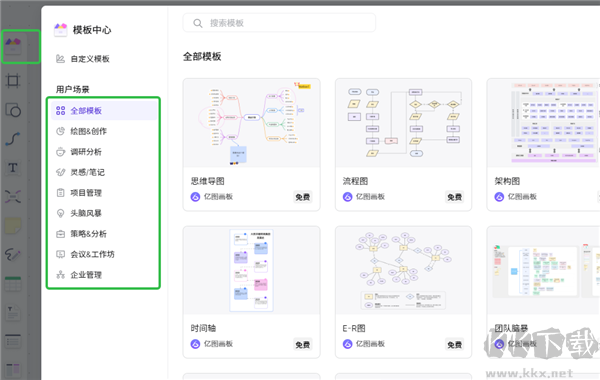Select the 灵感/笔记 category
Image resolution: width=600 pixels, height=380 pixels.
pyautogui.click(x=104, y=172)
